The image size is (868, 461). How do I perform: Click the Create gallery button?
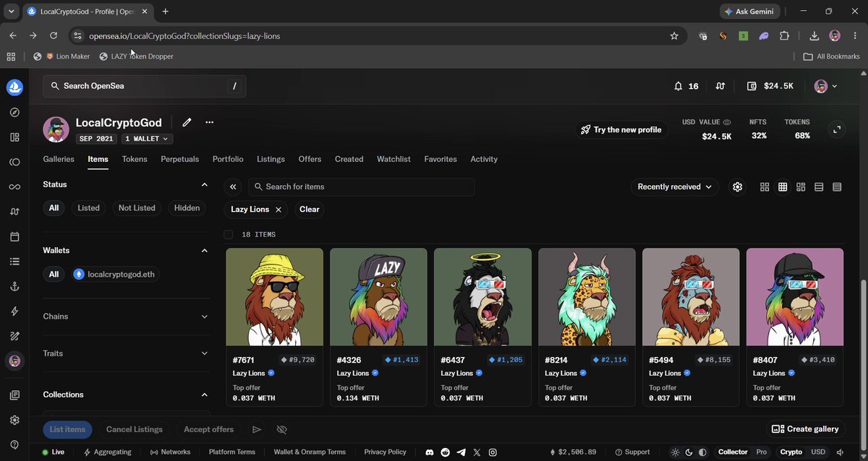point(806,429)
